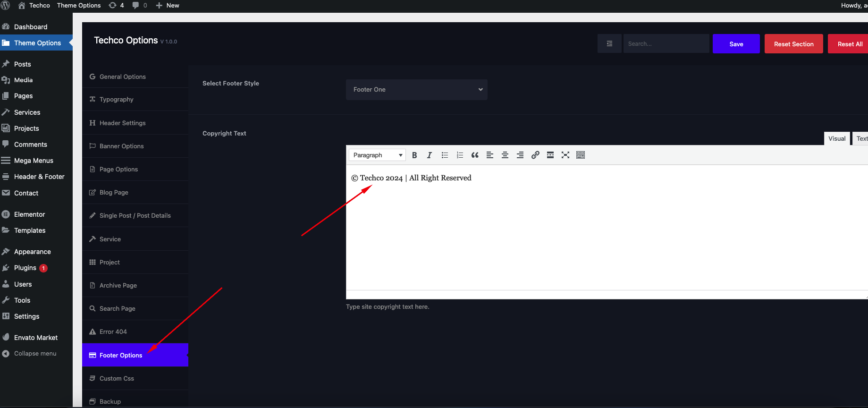Open the Header Settings section

point(122,123)
